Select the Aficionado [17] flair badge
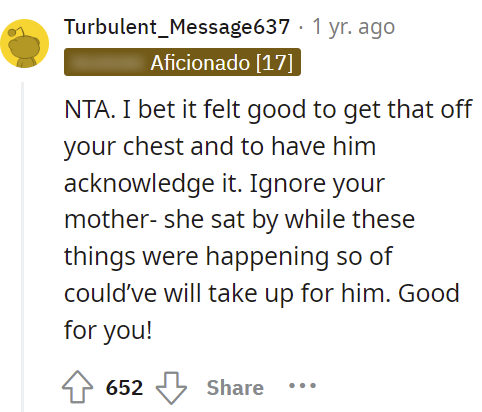This screenshot has width=482, height=412. point(182,62)
